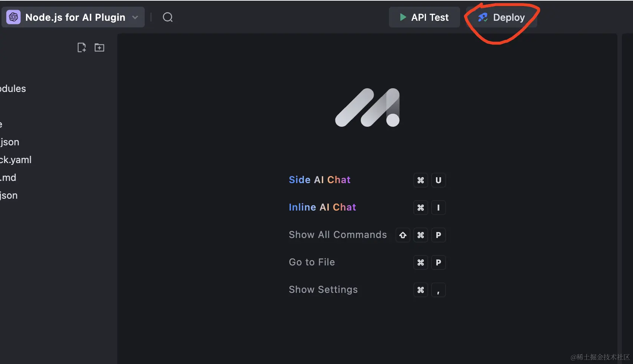The image size is (633, 364).
Task: Create a new file with the new-file icon
Action: pos(82,47)
